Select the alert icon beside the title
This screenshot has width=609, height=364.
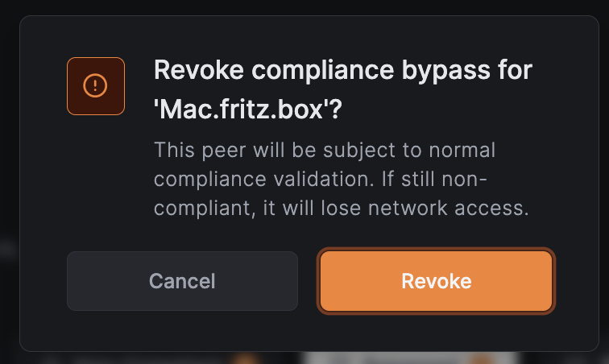tap(95, 86)
